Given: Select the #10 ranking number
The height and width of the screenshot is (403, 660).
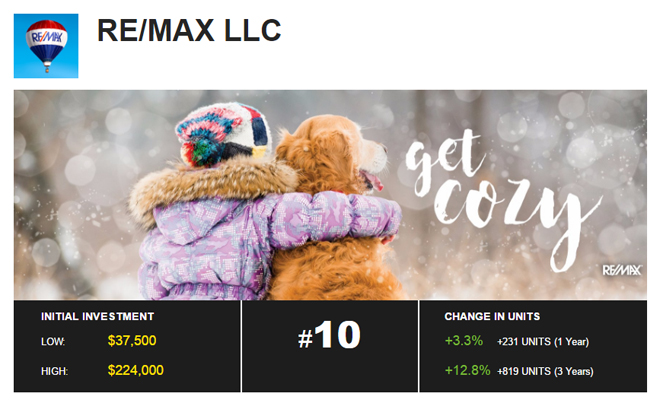Looking at the screenshot, I should pos(329,334).
